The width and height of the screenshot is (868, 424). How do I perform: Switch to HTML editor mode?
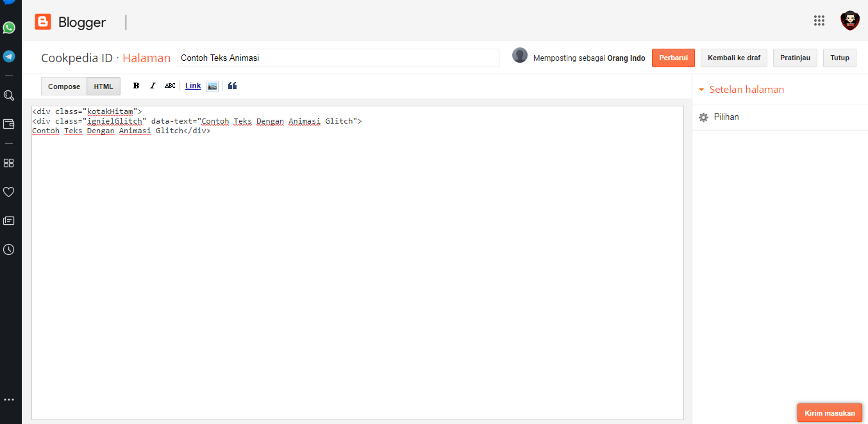[103, 86]
